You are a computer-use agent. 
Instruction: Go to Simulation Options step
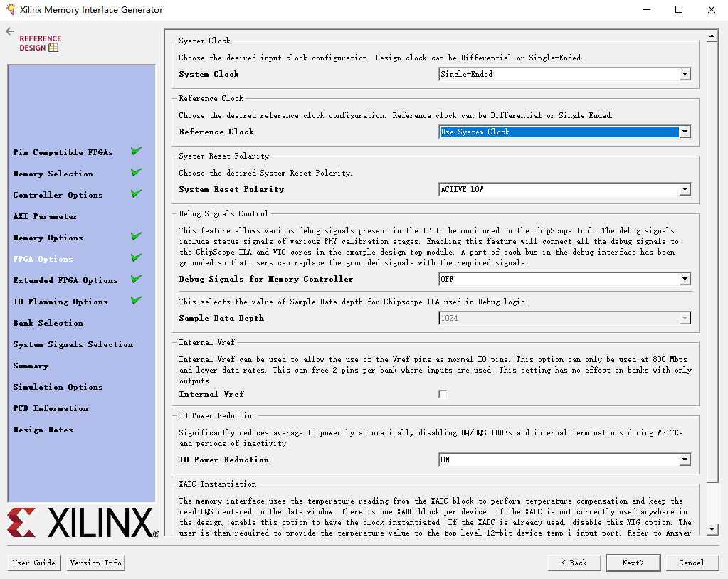(58, 387)
